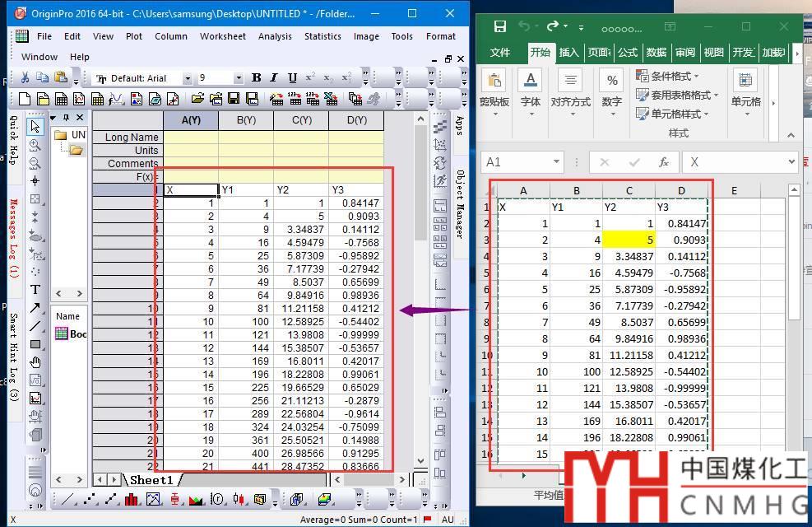Screen dimensions: 812x527
Task: Open the Worksheet menu in Origin
Action: (222, 36)
